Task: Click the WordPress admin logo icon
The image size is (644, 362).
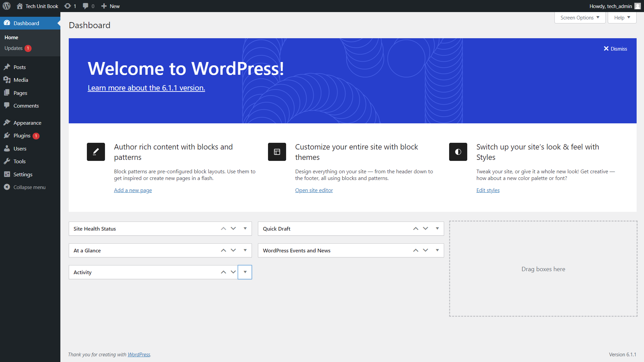Action: pos(7,6)
